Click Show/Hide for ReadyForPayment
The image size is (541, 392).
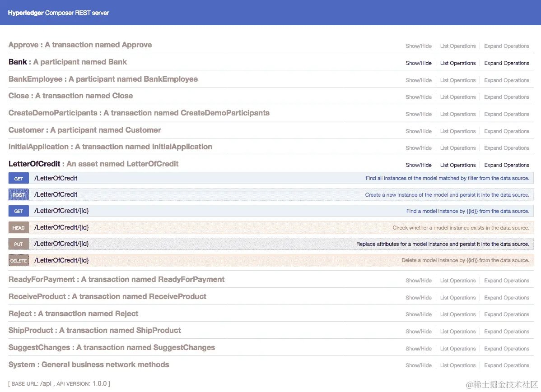click(419, 281)
